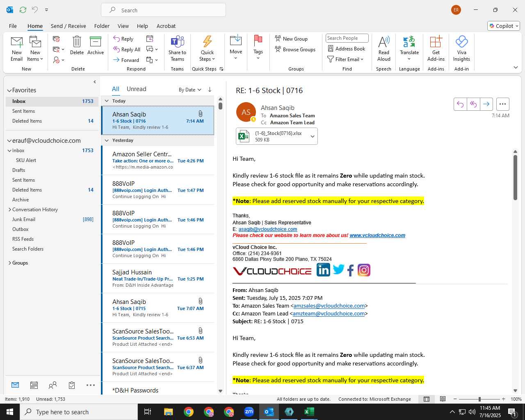
Task: Open the Copilot button
Action: pyautogui.click(x=504, y=26)
